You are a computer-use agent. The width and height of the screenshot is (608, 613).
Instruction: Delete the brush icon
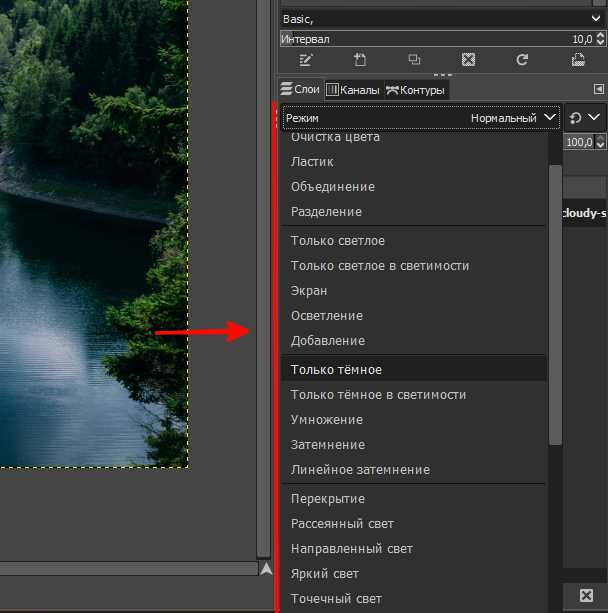468,60
